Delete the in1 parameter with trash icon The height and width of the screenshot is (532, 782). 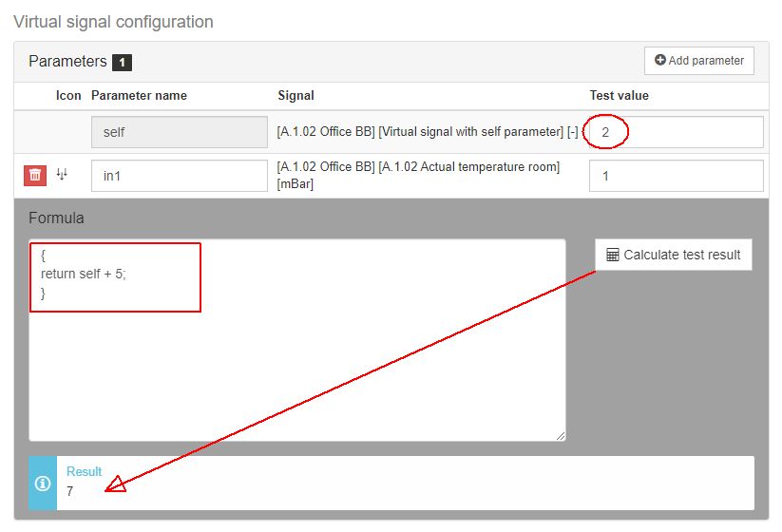pyautogui.click(x=35, y=175)
